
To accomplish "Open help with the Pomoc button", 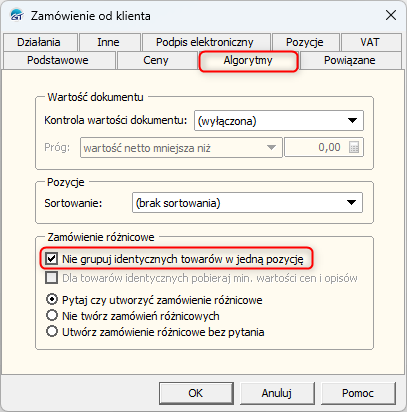I will point(358,393).
